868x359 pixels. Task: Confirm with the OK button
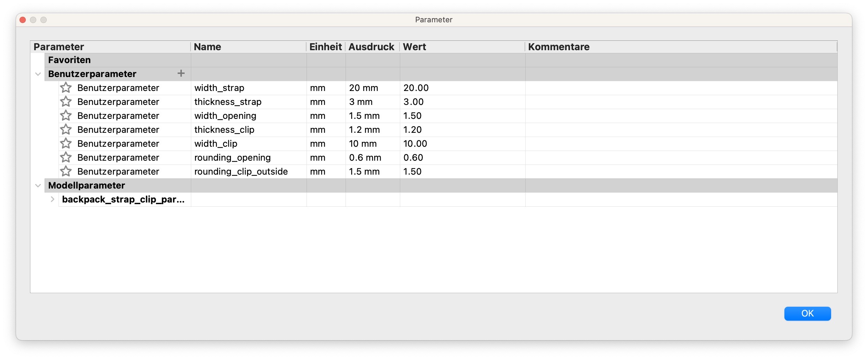807,313
